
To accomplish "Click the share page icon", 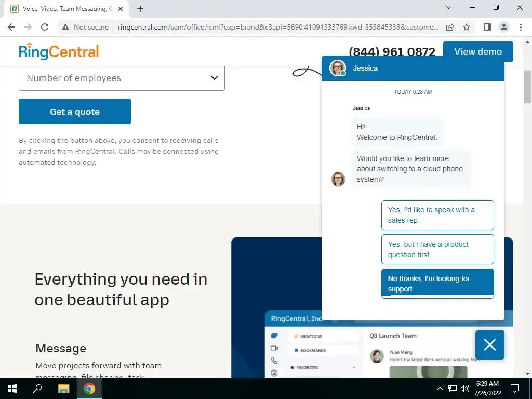I will [450, 27].
